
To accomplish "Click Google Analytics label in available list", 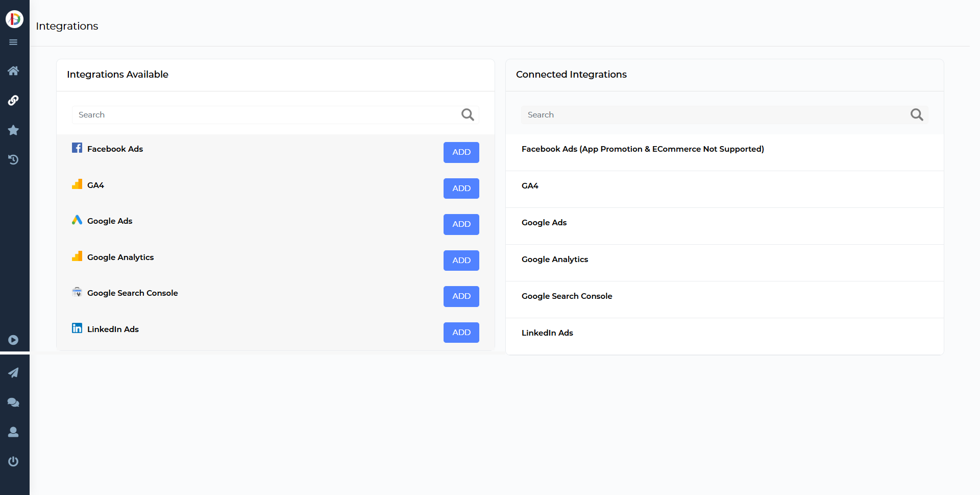I will click(x=120, y=257).
